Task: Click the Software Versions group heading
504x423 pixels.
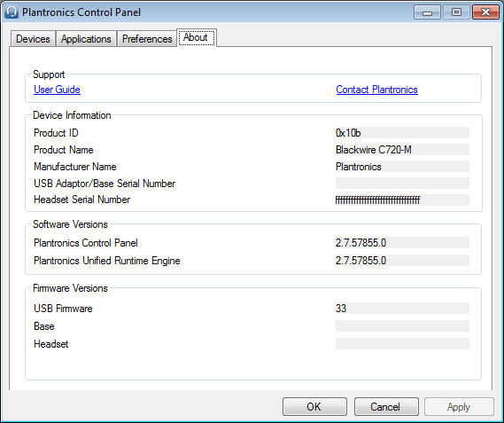Action: pos(70,224)
